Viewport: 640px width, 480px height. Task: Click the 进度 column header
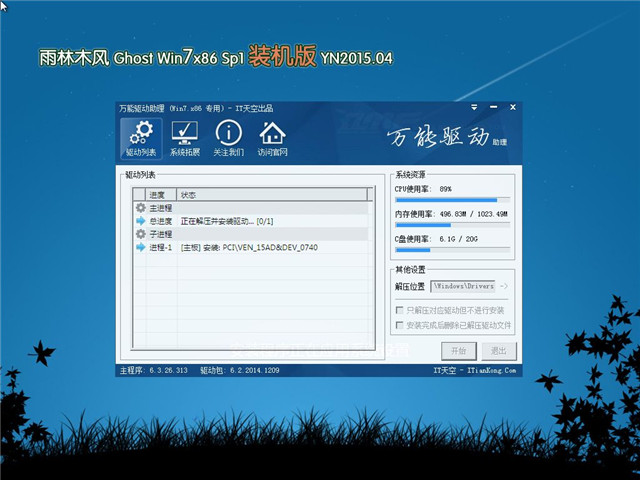point(161,195)
